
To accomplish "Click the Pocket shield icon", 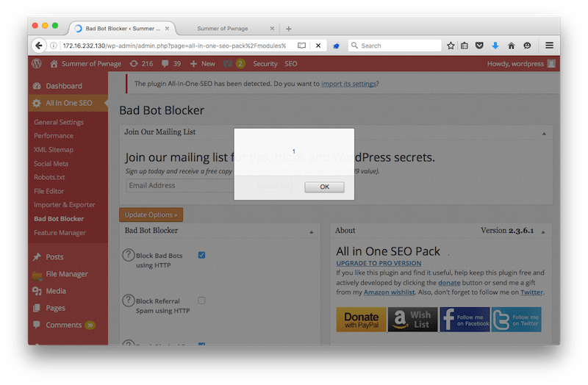I will tap(479, 46).
